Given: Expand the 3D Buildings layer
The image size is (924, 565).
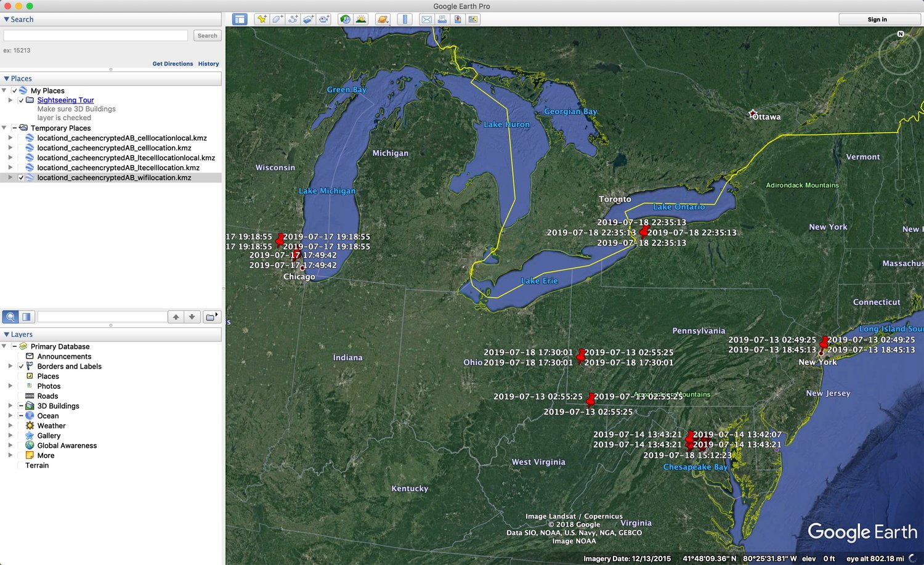Looking at the screenshot, I should tap(10, 406).
